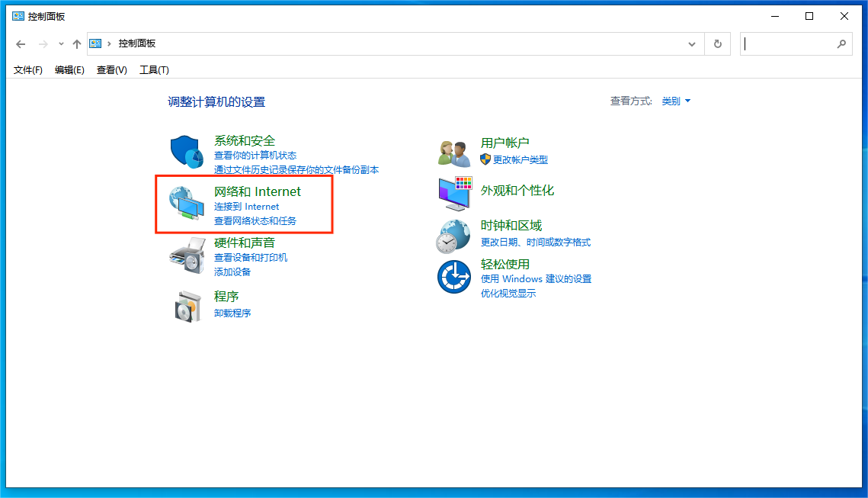Open the address bar history dropdown

pyautogui.click(x=692, y=43)
